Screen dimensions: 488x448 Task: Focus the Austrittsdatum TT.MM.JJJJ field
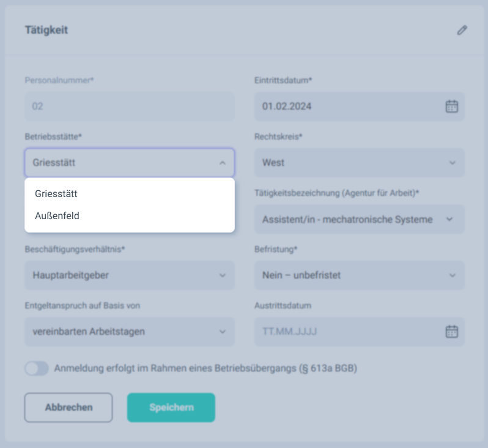click(x=342, y=332)
